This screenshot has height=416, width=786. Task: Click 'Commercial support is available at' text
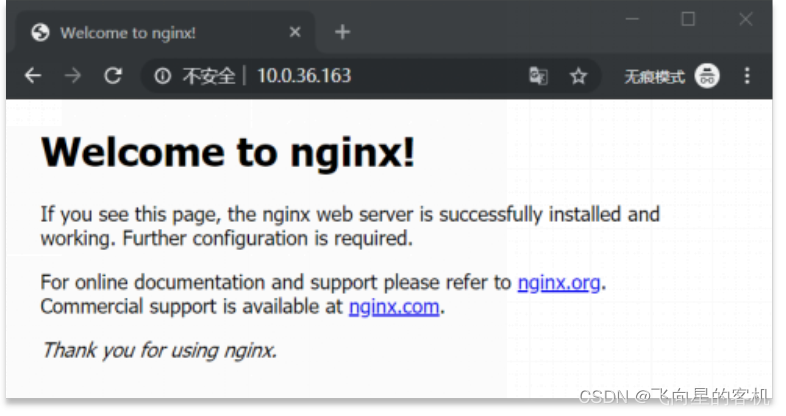pyautogui.click(x=191, y=307)
